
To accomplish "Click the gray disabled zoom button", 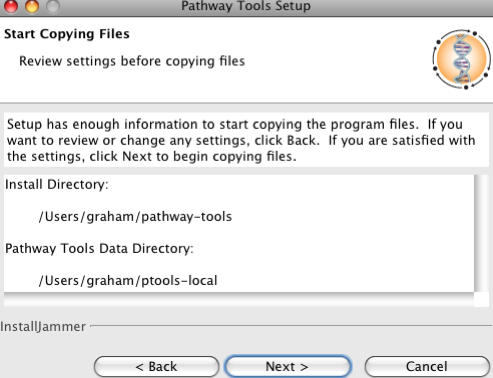I will [x=53, y=6].
